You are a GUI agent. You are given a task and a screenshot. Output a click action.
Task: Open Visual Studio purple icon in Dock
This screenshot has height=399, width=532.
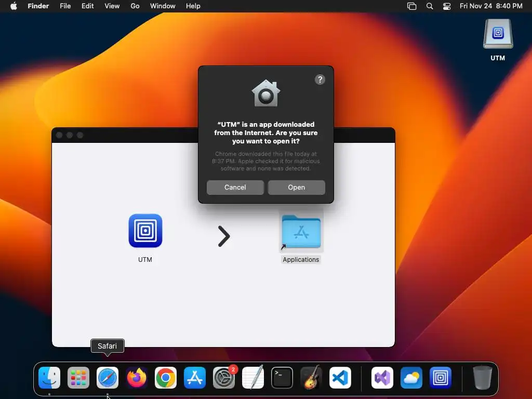click(382, 378)
